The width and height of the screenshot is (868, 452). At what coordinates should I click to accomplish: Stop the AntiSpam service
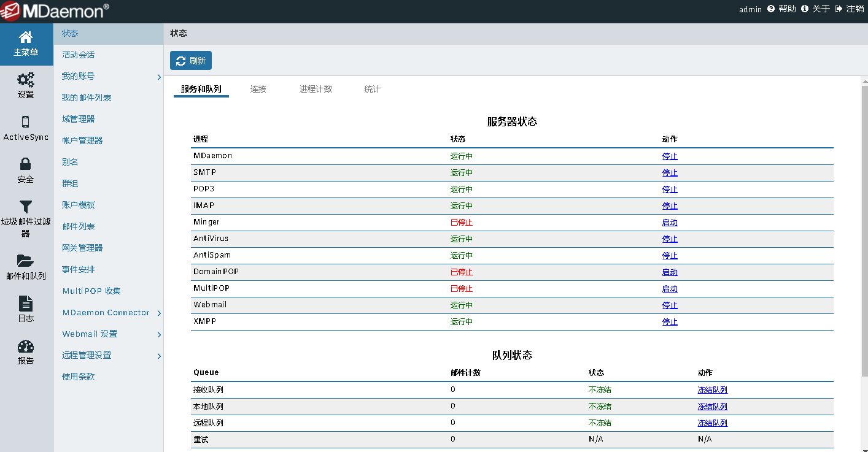pos(670,256)
